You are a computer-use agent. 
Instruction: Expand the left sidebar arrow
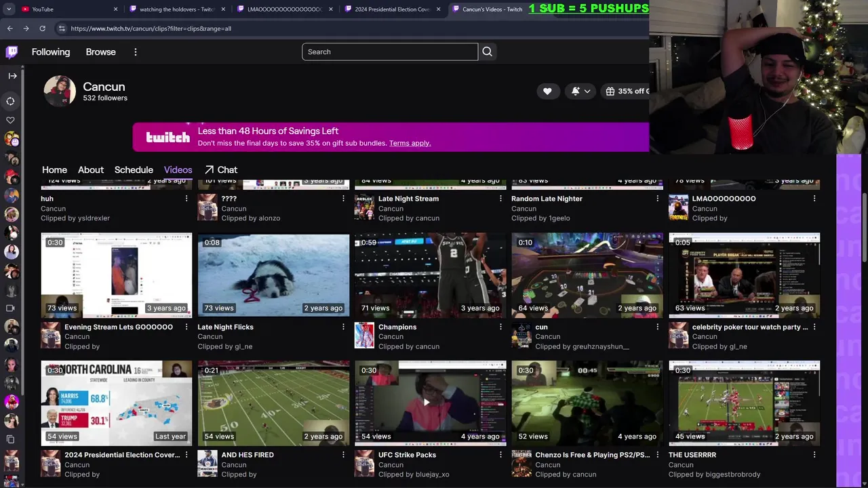[12, 76]
